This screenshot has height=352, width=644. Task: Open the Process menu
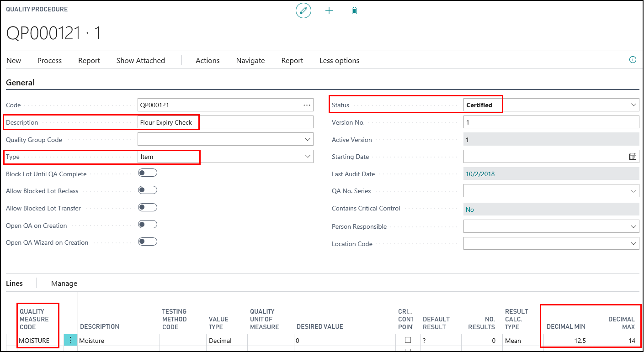[x=49, y=61]
